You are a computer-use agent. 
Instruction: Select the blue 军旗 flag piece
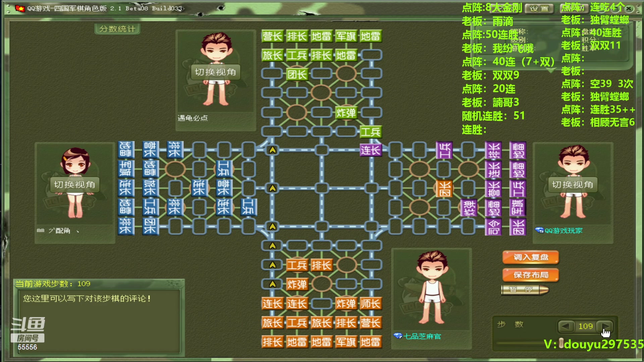click(x=126, y=169)
